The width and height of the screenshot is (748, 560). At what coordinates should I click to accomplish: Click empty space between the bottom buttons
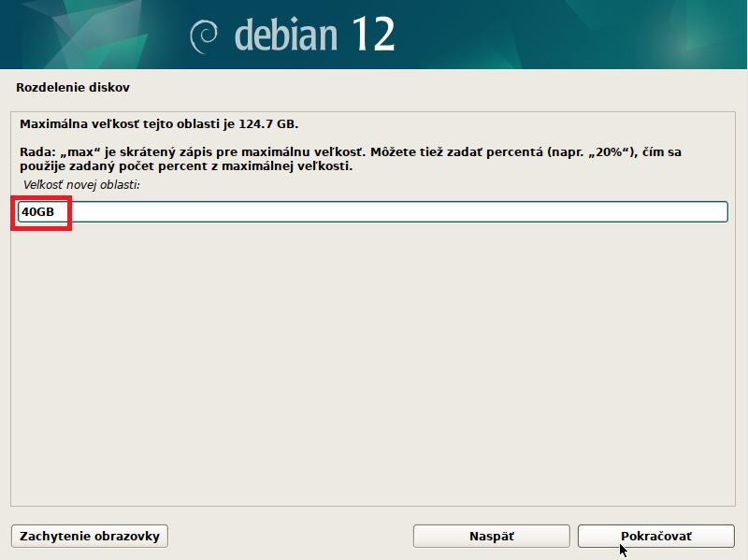[290, 536]
